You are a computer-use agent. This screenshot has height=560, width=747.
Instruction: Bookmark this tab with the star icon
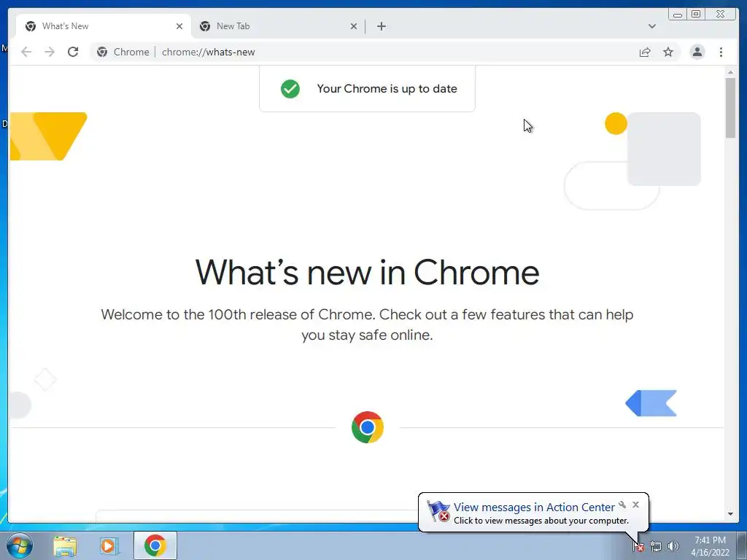668,52
